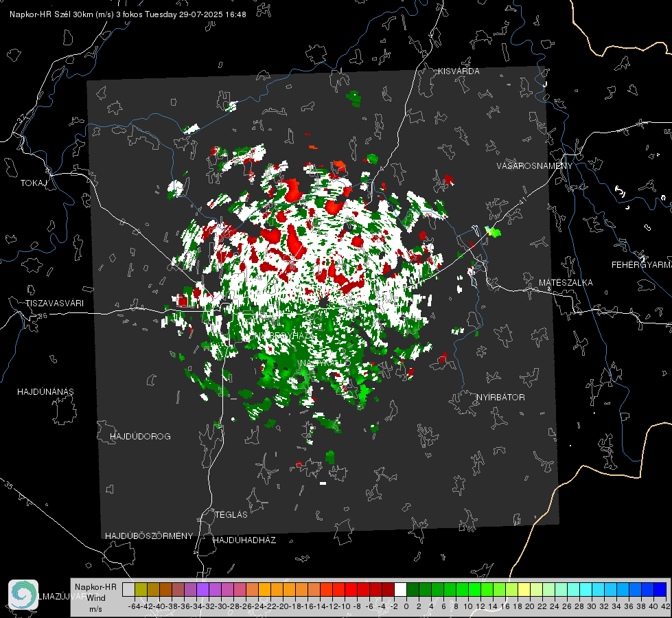
Task: Click the m/s unit label in the legend
Action: click(95, 609)
